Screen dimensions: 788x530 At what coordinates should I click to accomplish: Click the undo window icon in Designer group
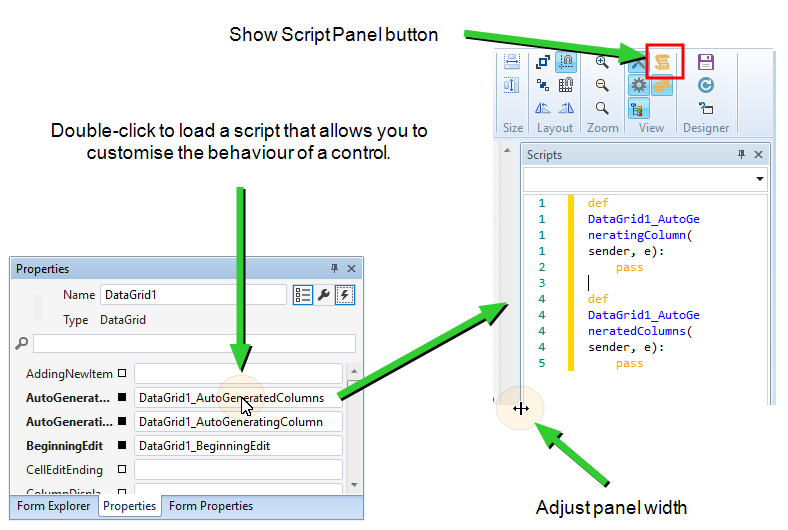click(706, 108)
